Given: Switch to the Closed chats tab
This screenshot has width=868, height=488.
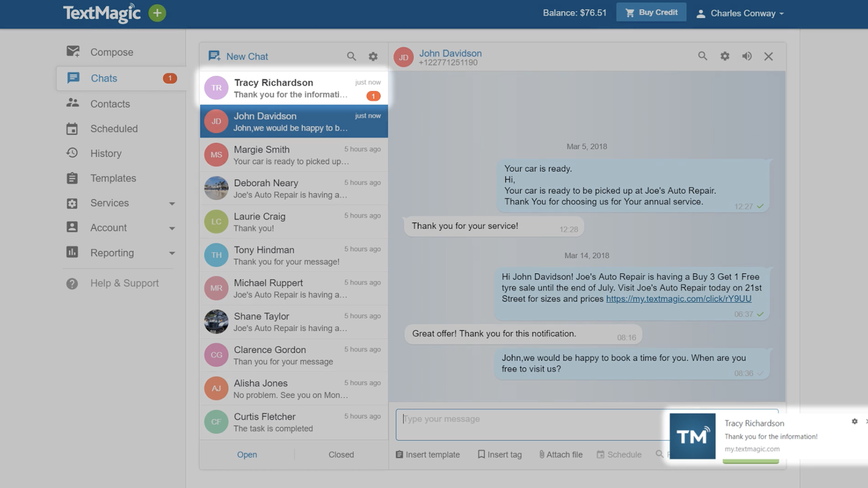Looking at the screenshot, I should pyautogui.click(x=341, y=454).
